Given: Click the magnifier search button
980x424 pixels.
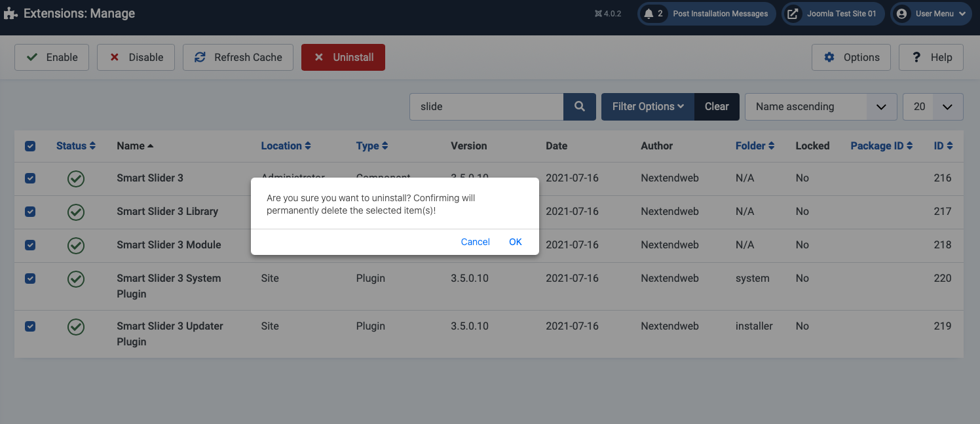Looking at the screenshot, I should point(579,106).
